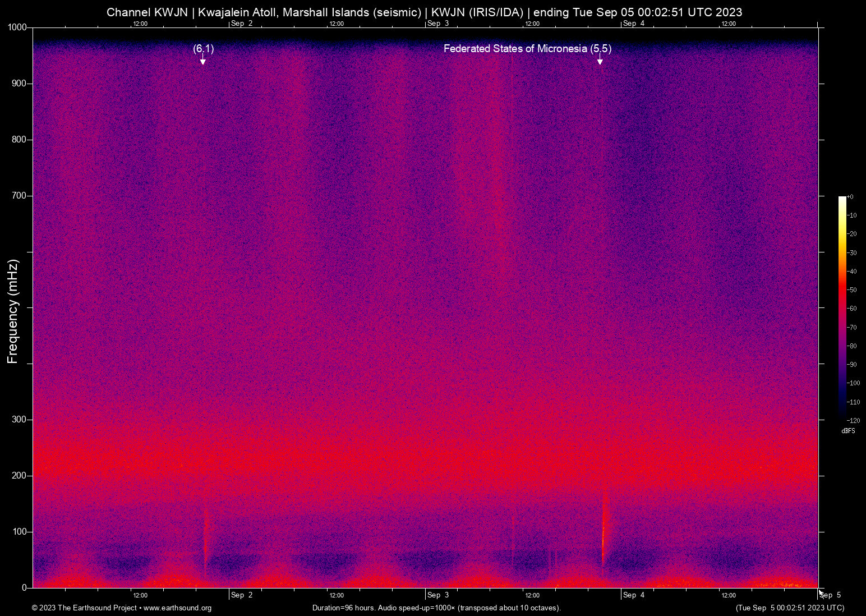The width and height of the screenshot is (866, 616).
Task: Click the arrow marker below the (6.1) label
Action: coord(203,60)
